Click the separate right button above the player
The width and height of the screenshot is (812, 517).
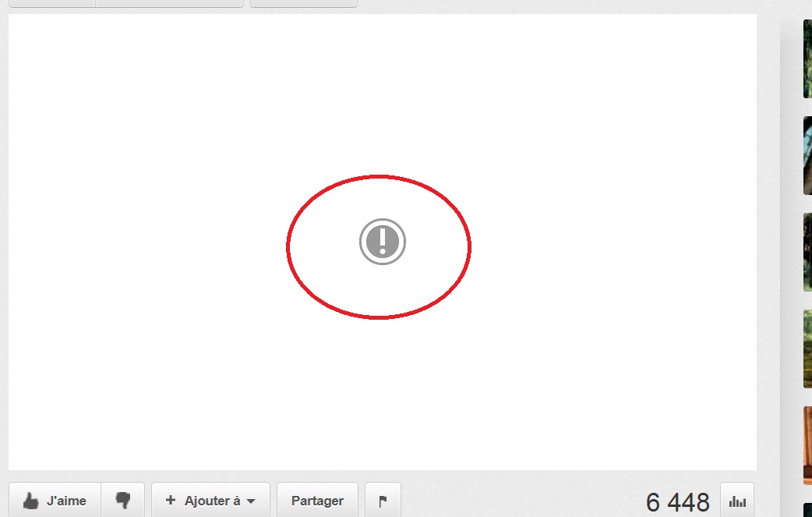click(303, 3)
